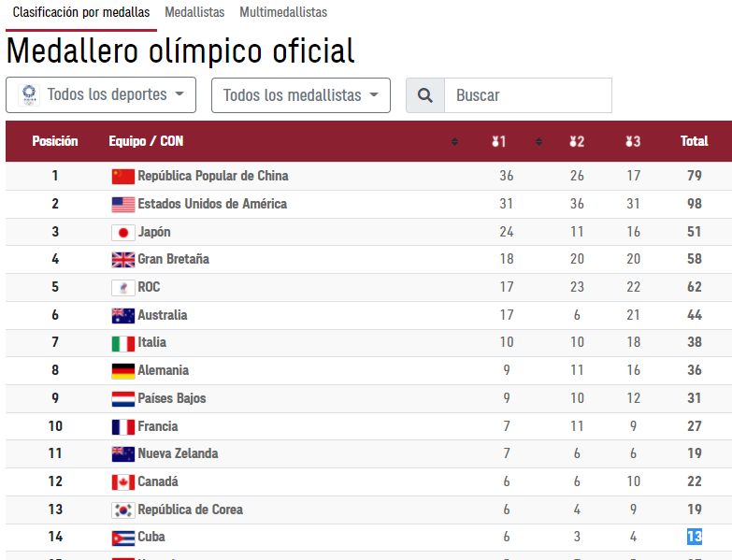Toggle the sort arrows beside the silver column

[x=538, y=142]
